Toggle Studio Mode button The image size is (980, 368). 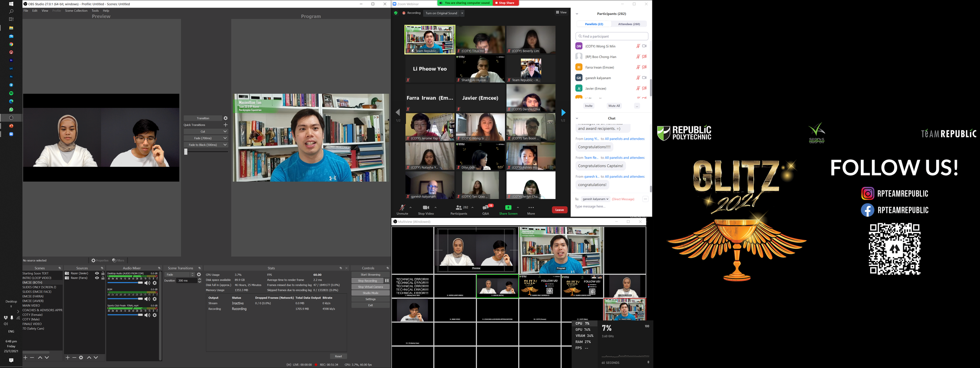[370, 293]
